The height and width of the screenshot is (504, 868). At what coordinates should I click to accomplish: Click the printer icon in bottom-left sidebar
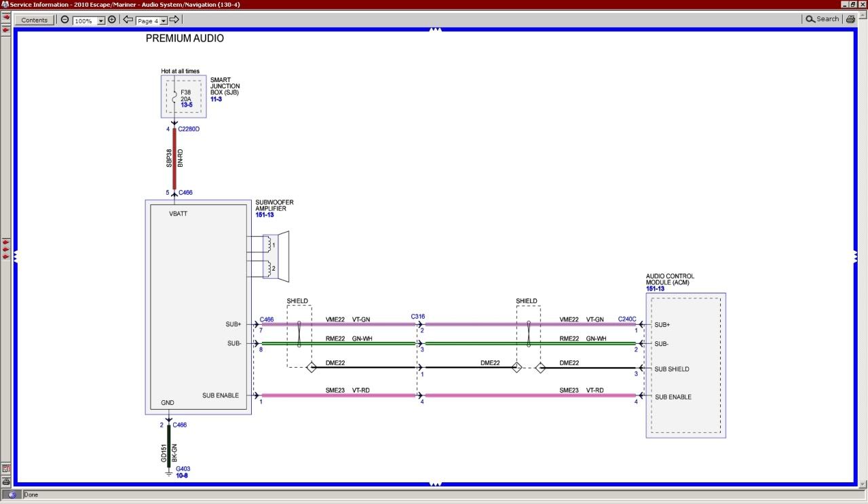pyautogui.click(x=5, y=481)
